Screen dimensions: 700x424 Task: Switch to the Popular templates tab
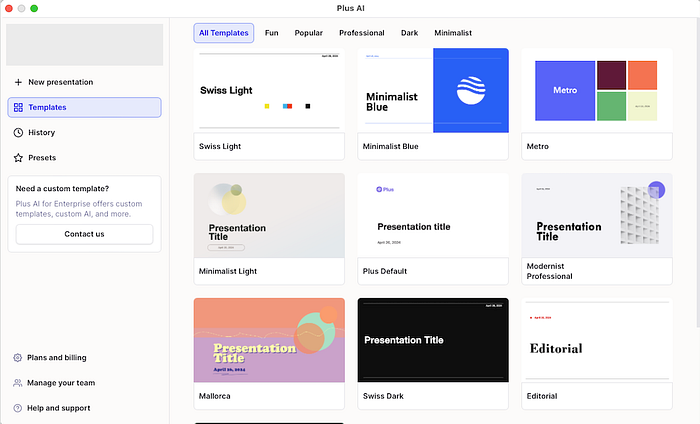(308, 33)
